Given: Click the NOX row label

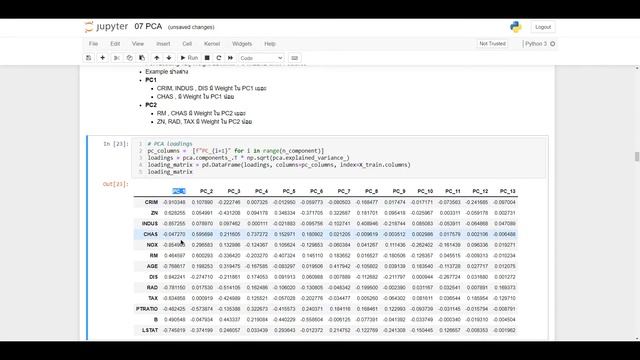Looking at the screenshot, I should coord(152,245).
